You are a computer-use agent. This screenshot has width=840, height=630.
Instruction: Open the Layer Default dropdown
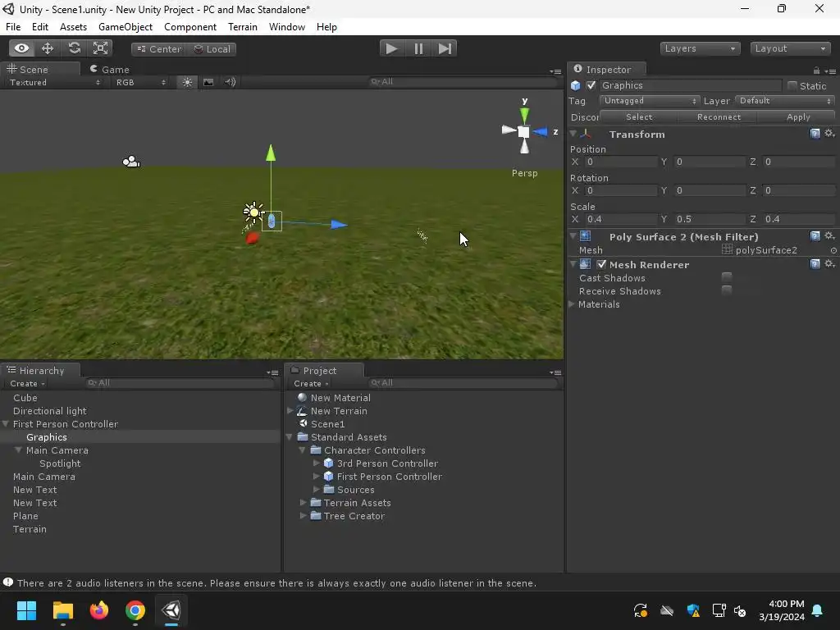(x=785, y=101)
